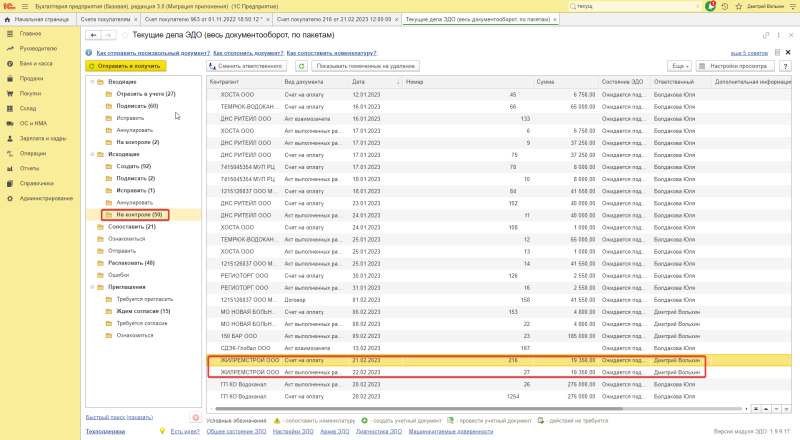Open the Как отклонить документ link
Viewport: 800px width, 440px height.
pos(248,53)
